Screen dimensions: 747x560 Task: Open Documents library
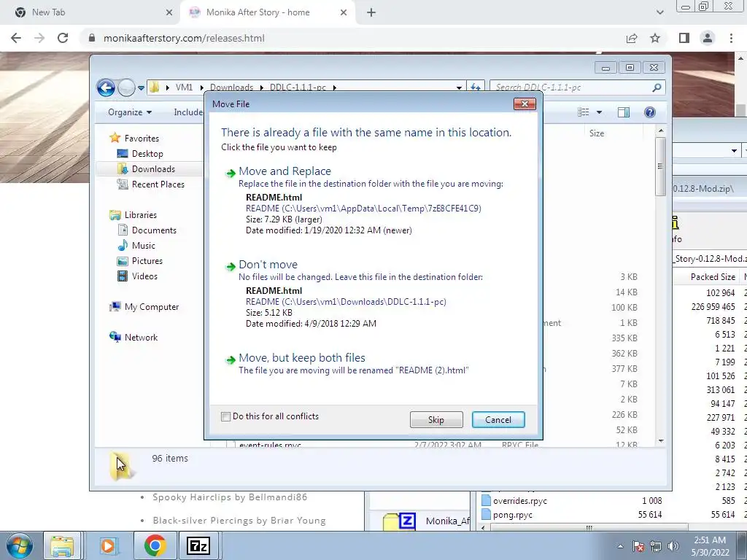[x=154, y=230]
